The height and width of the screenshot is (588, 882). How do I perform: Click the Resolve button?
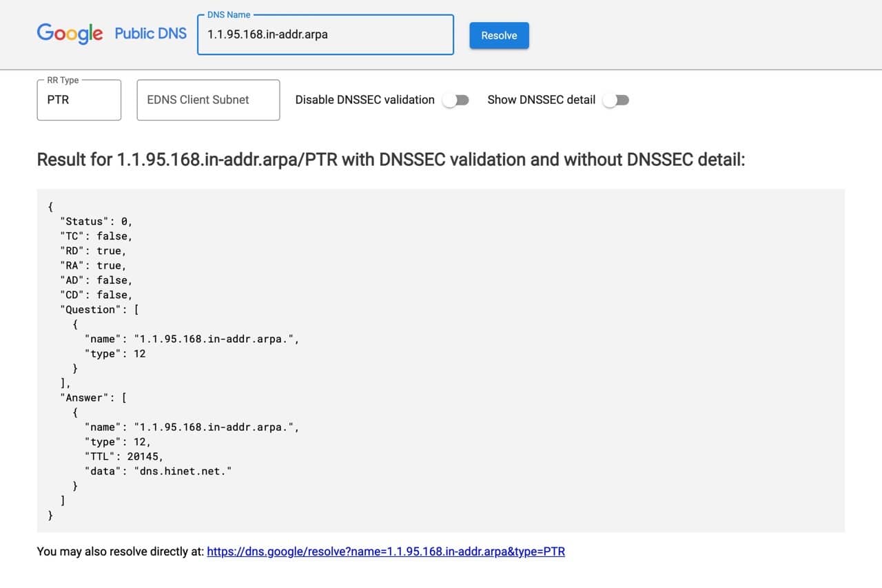[499, 36]
